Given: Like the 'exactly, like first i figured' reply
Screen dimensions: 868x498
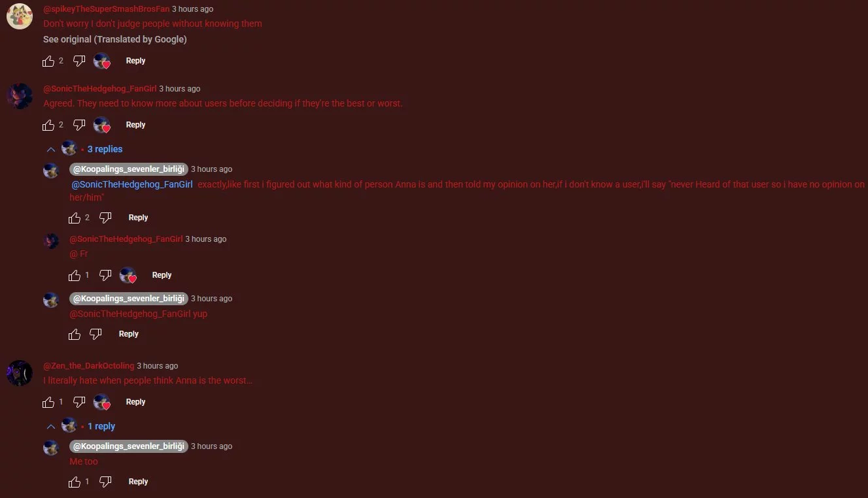Looking at the screenshot, I should [x=75, y=218].
